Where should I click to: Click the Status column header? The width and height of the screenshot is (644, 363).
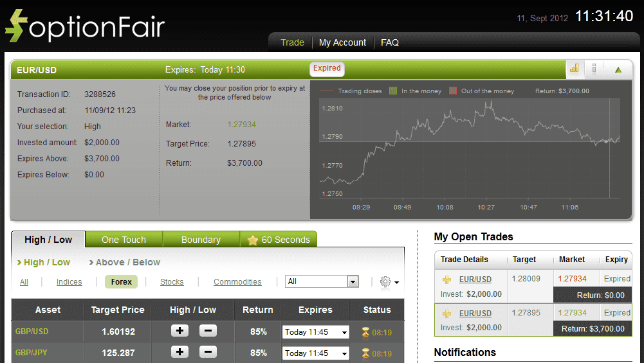point(376,310)
